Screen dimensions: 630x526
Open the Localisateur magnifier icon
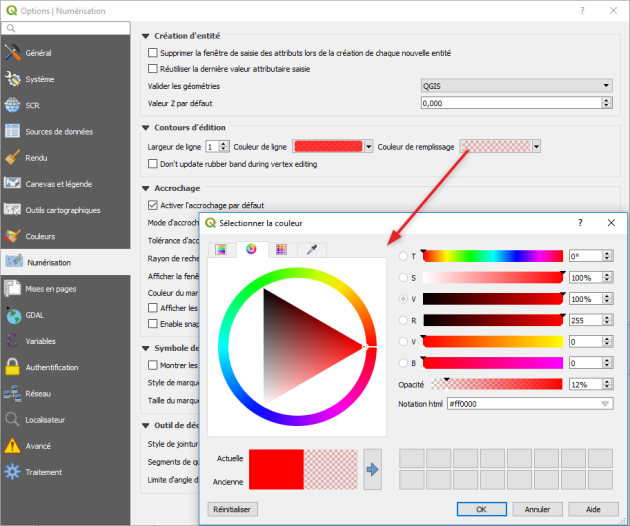tap(12, 420)
